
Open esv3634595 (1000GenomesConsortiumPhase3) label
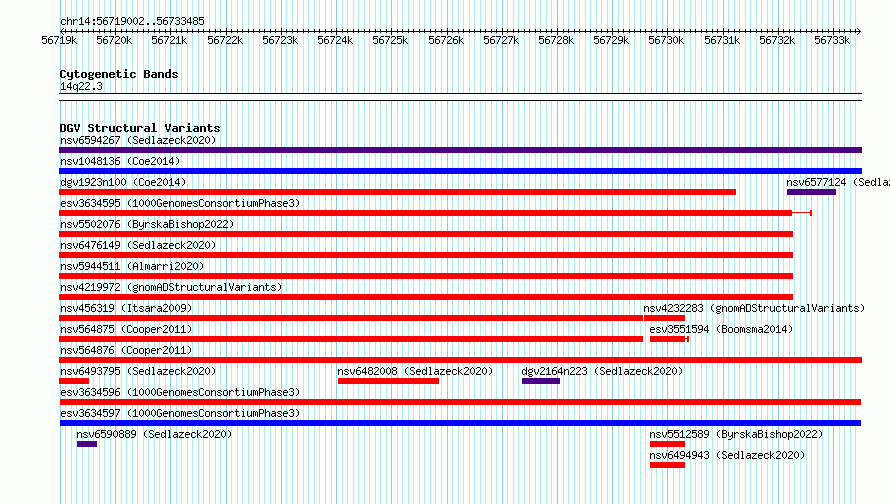click(x=180, y=203)
